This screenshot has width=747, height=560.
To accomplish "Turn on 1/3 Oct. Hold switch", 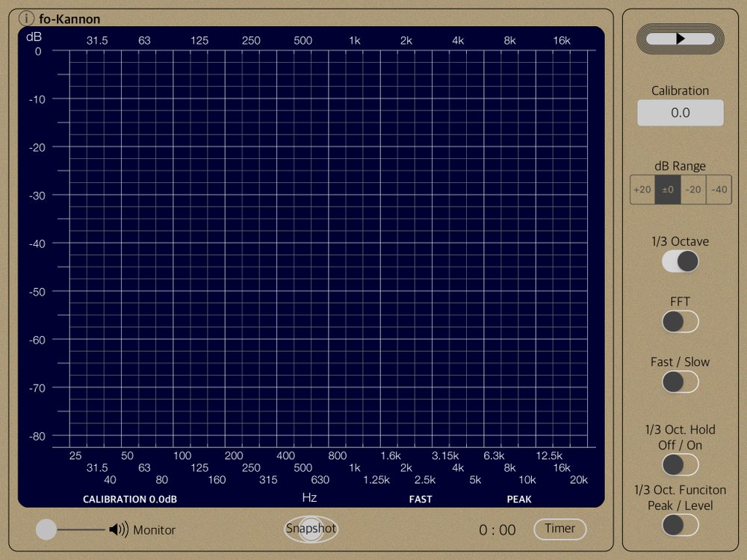I will (x=680, y=464).
